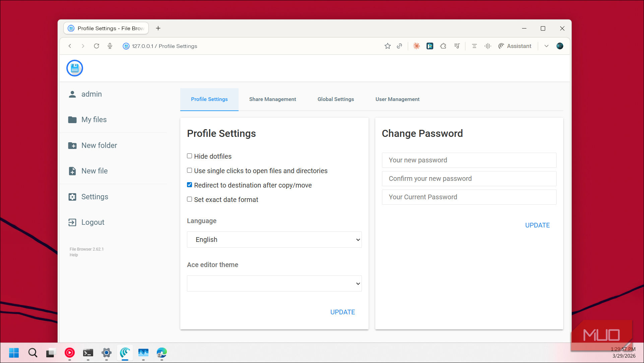Image resolution: width=644 pixels, height=363 pixels.
Task: Switch to User Management tab
Action: [397, 99]
